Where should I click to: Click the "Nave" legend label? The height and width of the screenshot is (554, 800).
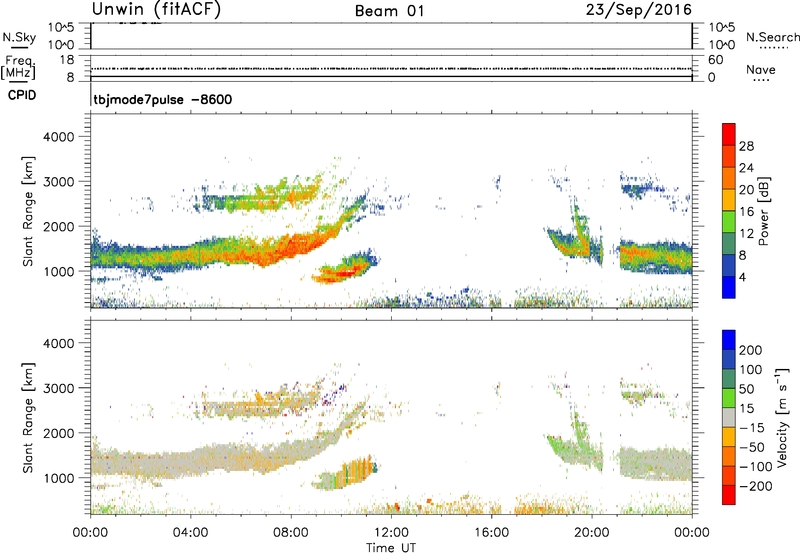point(761,69)
